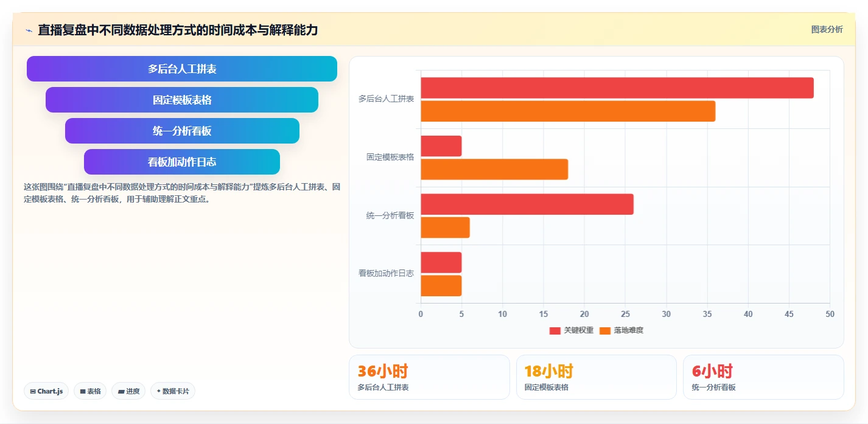Click the x-axis value 50

point(830,314)
